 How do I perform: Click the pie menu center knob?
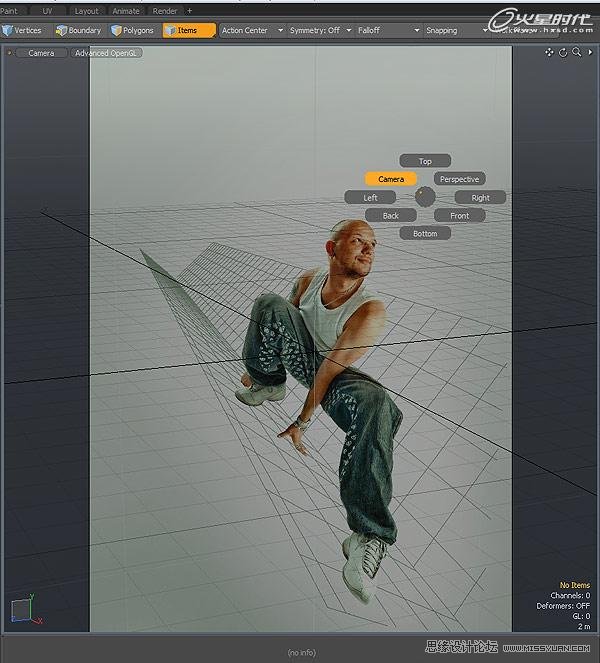(x=425, y=197)
